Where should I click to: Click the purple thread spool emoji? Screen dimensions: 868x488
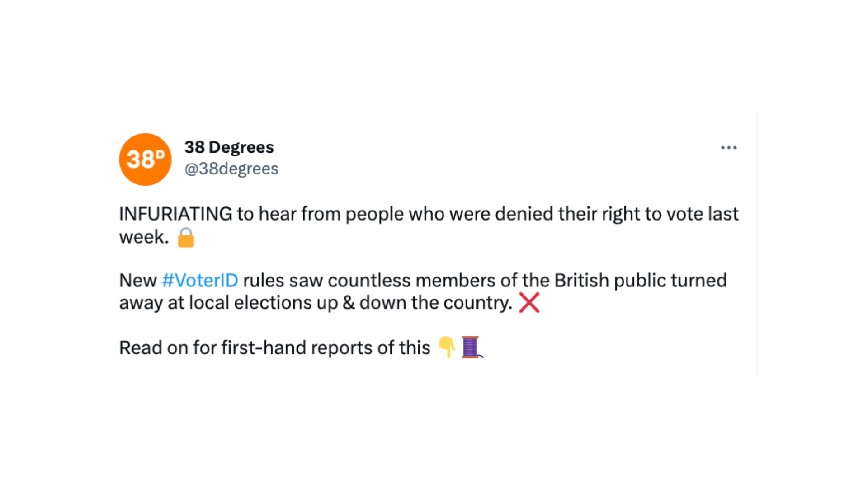click(471, 347)
